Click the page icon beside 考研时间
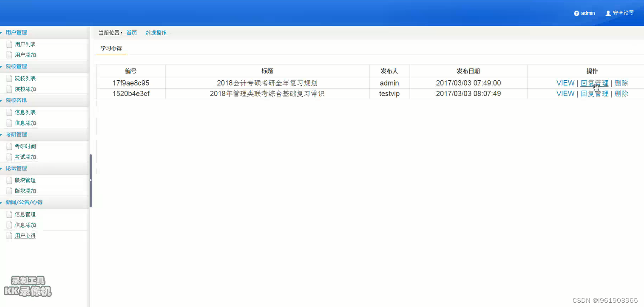Image resolution: width=644 pixels, height=307 pixels. coord(9,146)
